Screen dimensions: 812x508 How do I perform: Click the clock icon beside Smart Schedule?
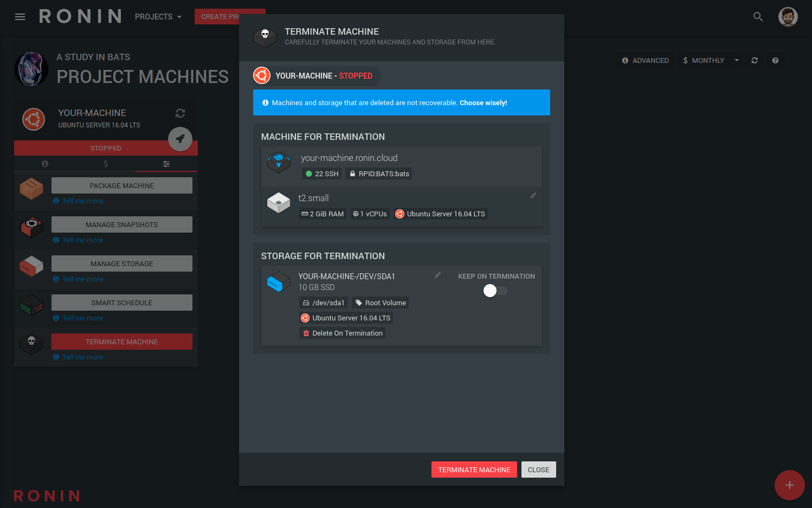[x=31, y=305]
